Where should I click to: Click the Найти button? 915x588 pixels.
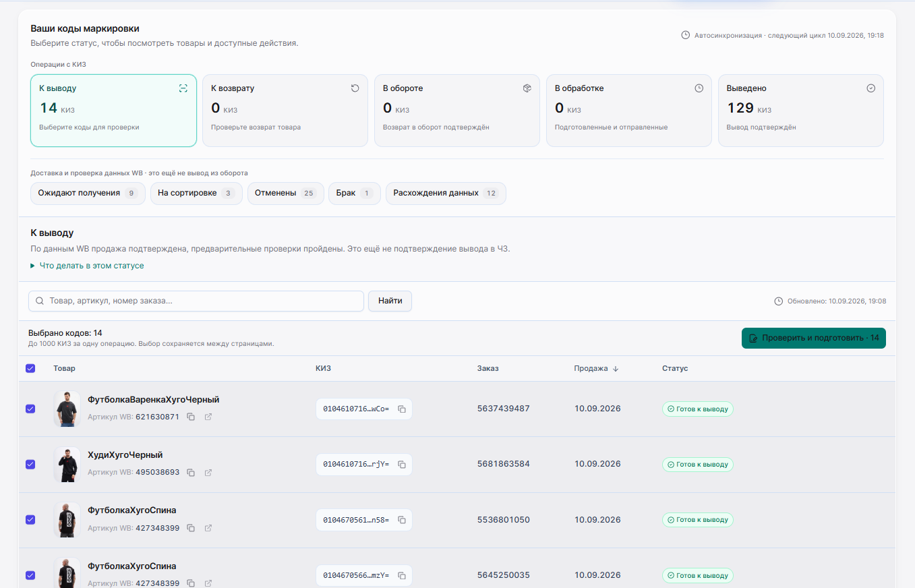(x=390, y=301)
